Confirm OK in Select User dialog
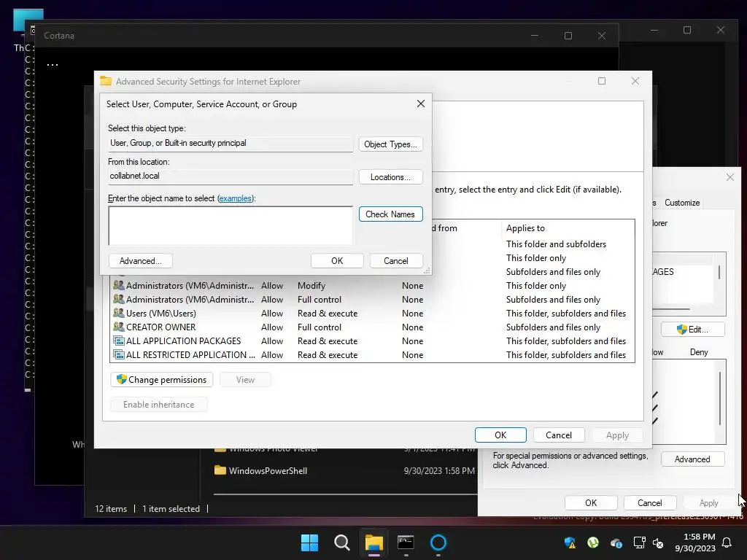Screen dimensions: 747x560 pyautogui.click(x=337, y=261)
